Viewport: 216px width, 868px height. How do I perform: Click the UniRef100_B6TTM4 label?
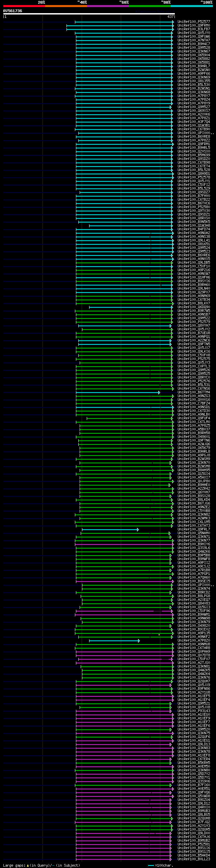[x=194, y=392]
